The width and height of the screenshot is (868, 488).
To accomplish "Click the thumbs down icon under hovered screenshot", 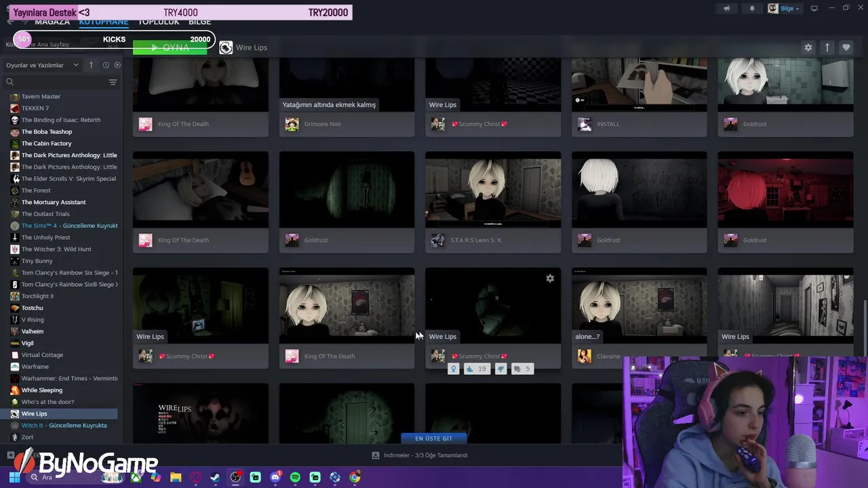I will 500,369.
